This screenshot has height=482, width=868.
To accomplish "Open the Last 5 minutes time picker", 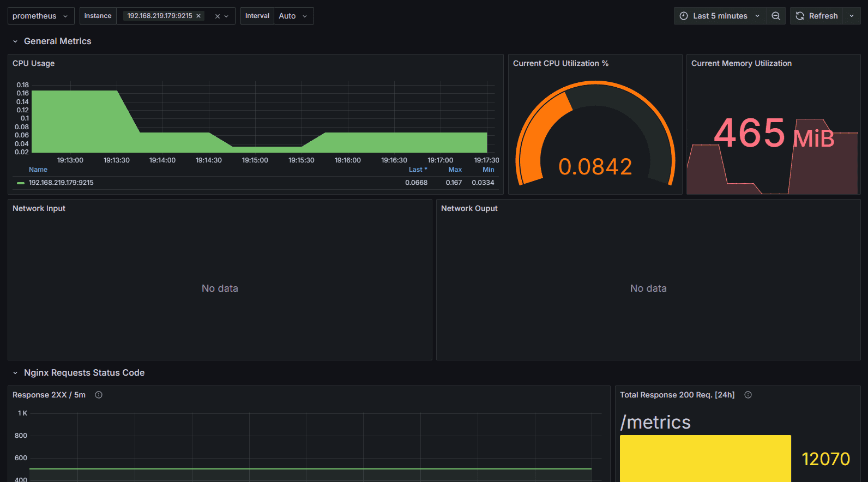I will click(720, 16).
